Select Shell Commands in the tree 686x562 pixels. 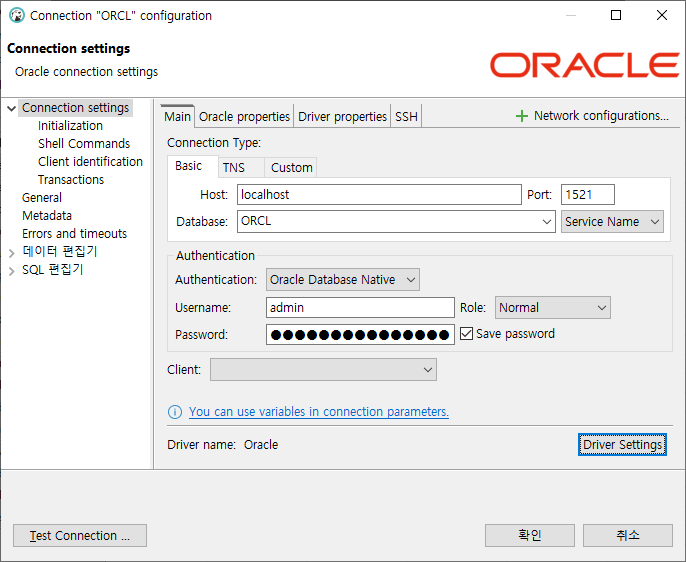84,144
